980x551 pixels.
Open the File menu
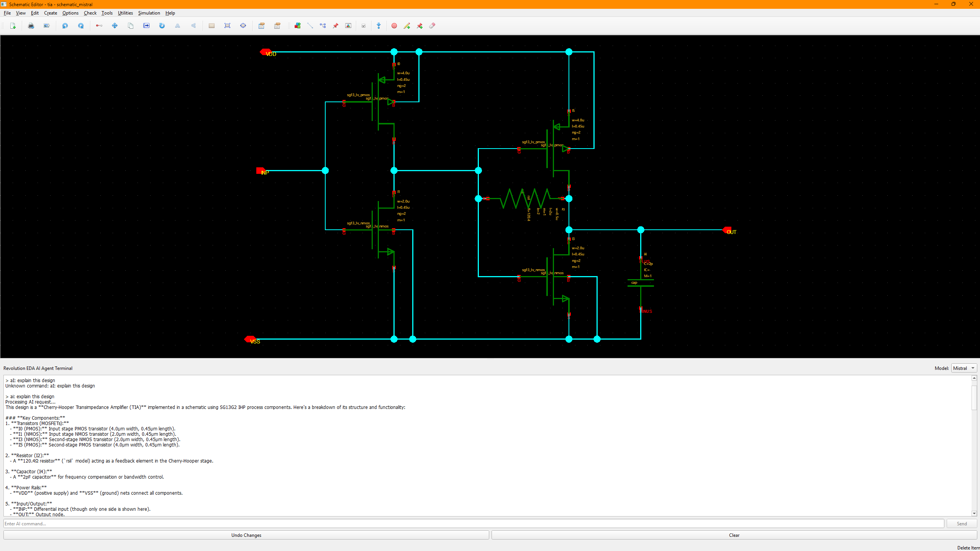(x=7, y=13)
